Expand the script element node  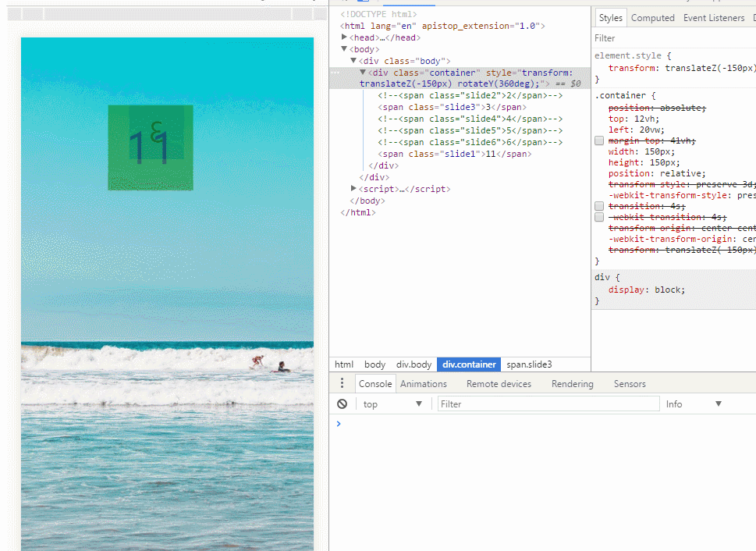pos(353,189)
